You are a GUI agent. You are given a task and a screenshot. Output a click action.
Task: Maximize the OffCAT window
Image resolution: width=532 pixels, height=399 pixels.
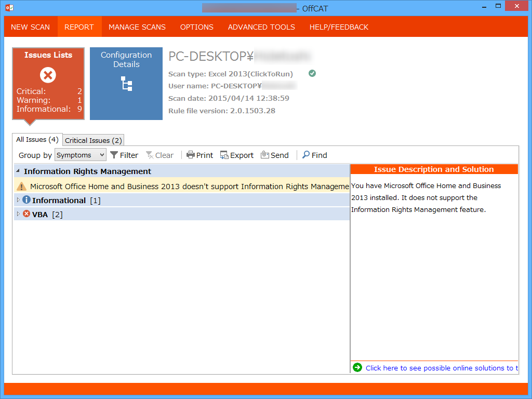(498, 6)
